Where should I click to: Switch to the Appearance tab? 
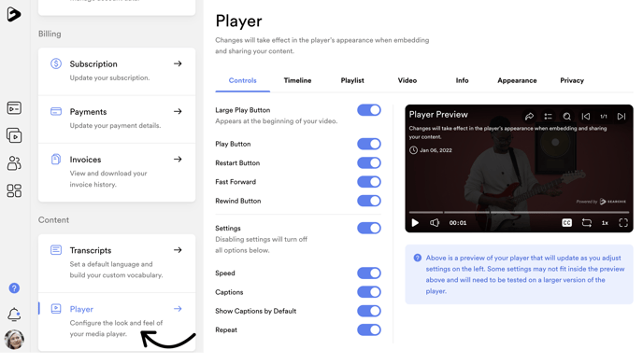pyautogui.click(x=517, y=80)
